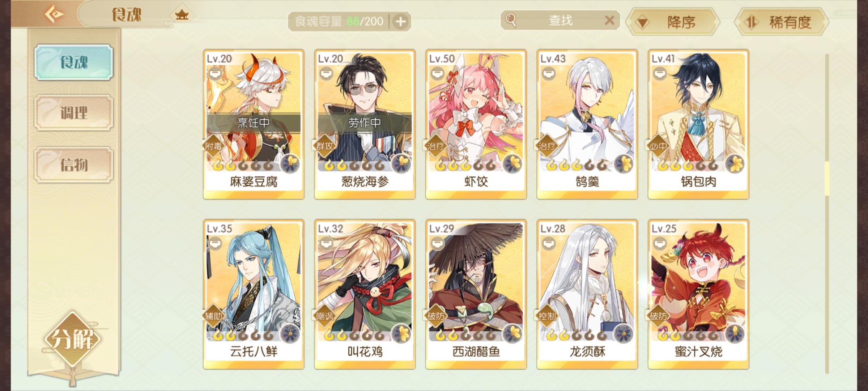Tap the 治疗 role badge on 鹄羹
This screenshot has width=868, height=391.
point(547,146)
